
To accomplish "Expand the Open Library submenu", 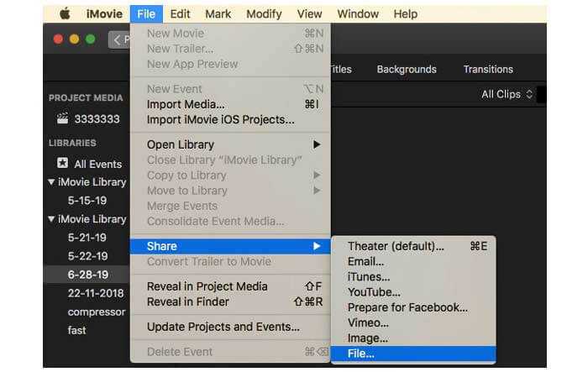I will click(230, 144).
